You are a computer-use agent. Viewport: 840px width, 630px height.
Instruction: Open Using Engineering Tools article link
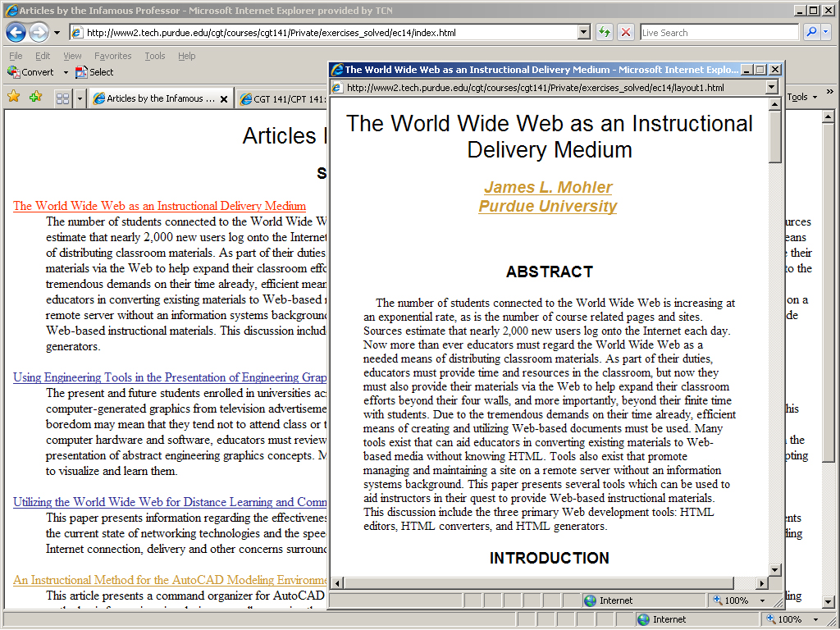pos(170,377)
